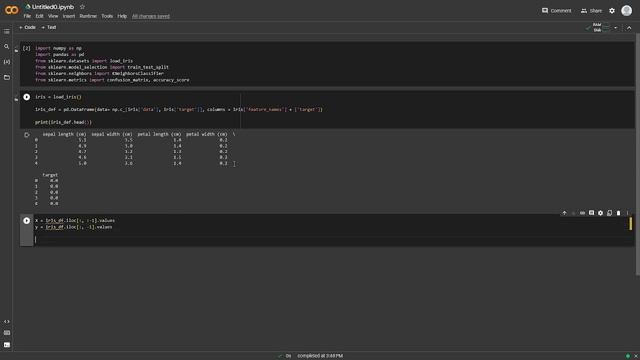The width and height of the screenshot is (640, 360).
Task: Open the Edit menu
Action: [x=39, y=16]
